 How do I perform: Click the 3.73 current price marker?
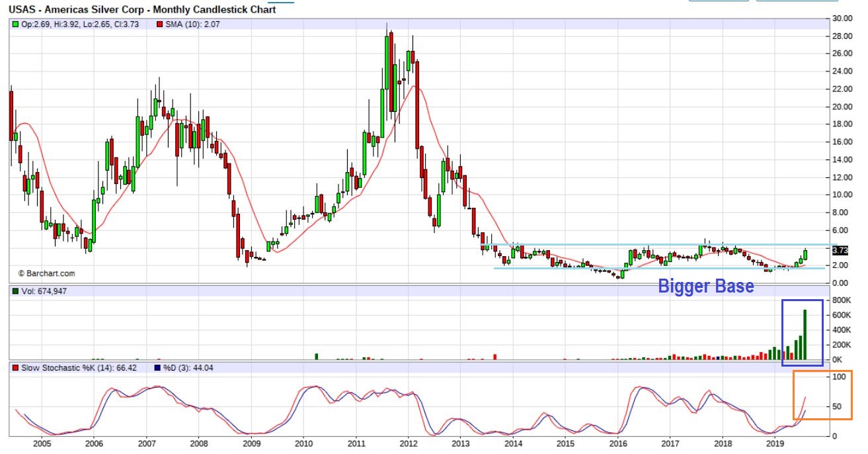click(x=840, y=251)
